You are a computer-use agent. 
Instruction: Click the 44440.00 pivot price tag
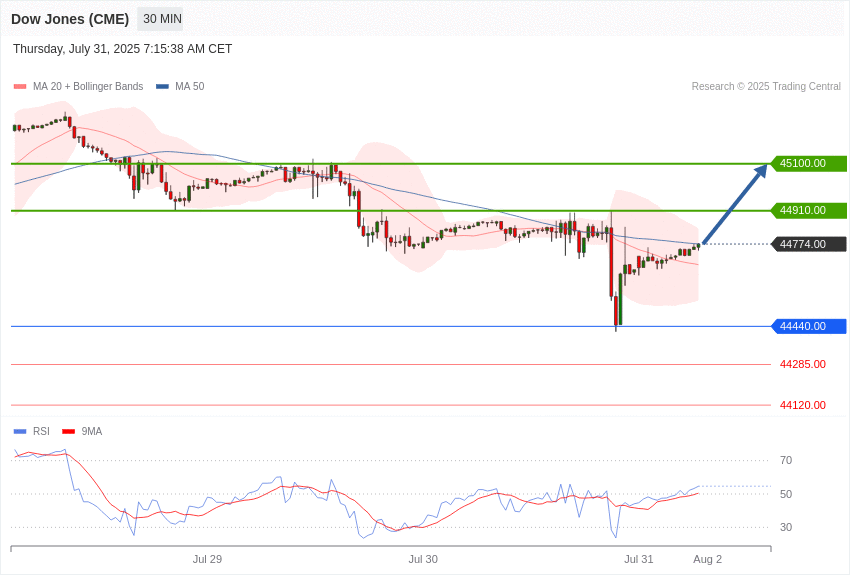click(x=808, y=326)
